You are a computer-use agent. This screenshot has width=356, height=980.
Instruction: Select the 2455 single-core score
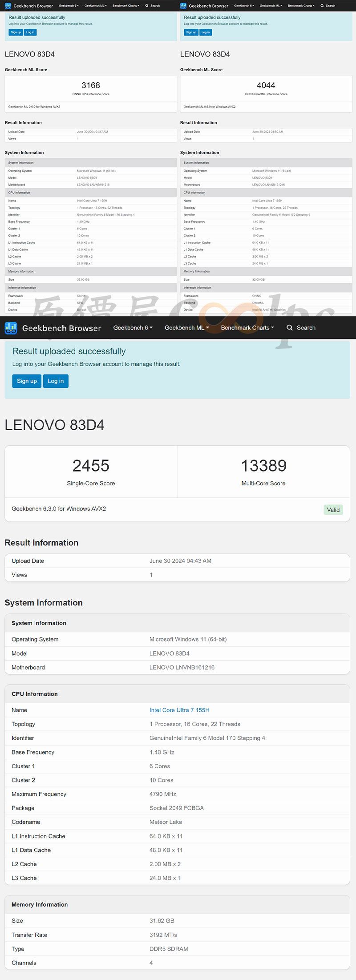point(91,466)
